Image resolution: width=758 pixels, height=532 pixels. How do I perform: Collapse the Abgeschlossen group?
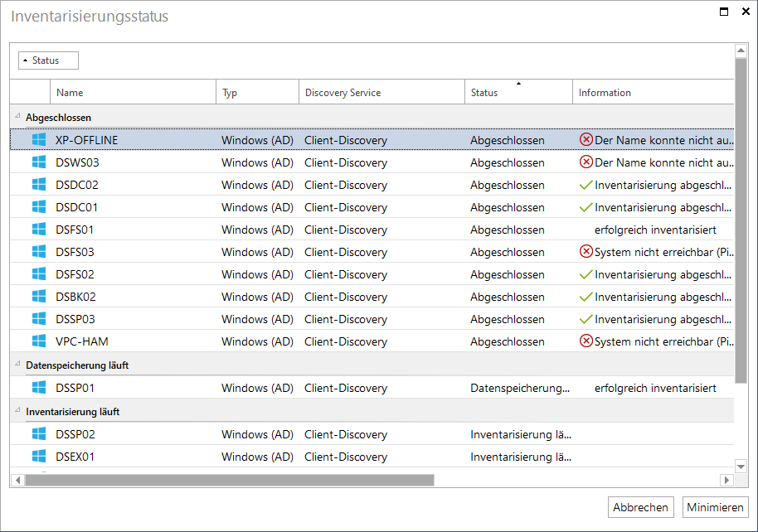pyautogui.click(x=18, y=116)
